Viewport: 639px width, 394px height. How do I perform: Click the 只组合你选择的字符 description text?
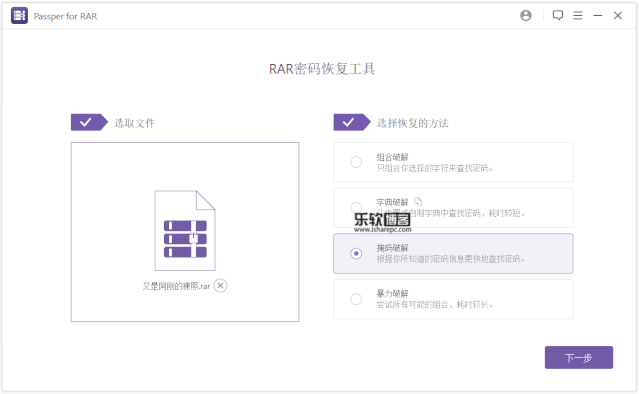(x=434, y=168)
